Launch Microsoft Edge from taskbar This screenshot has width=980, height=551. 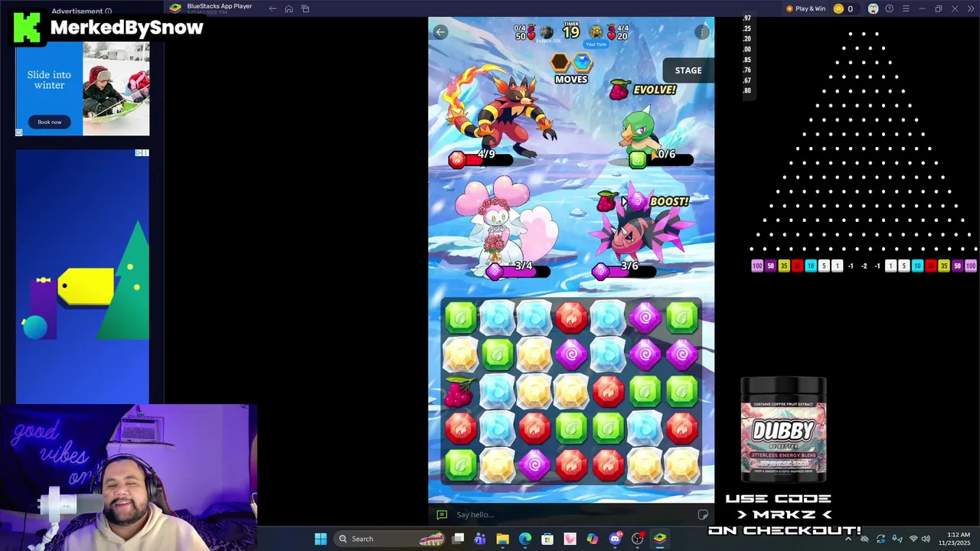(525, 539)
